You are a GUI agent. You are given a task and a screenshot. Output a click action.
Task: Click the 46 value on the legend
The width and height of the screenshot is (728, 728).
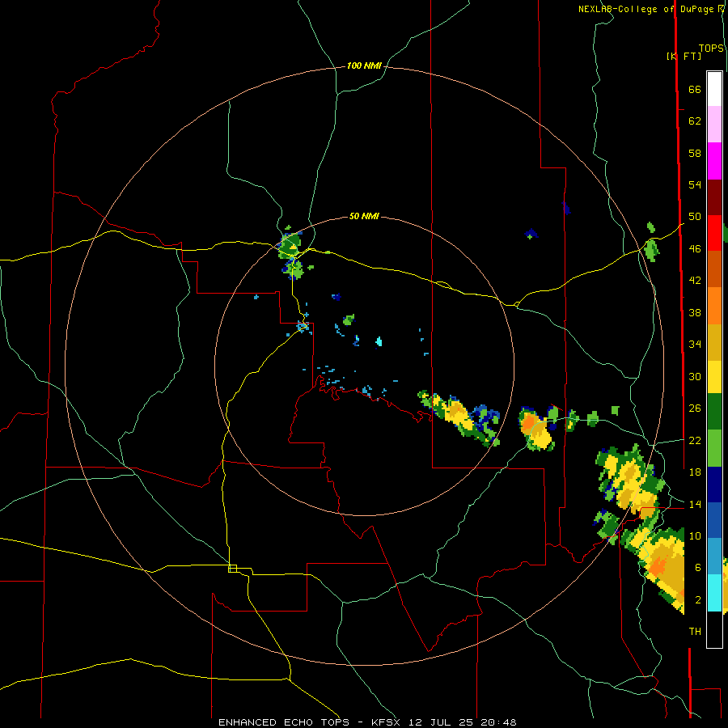[695, 249]
